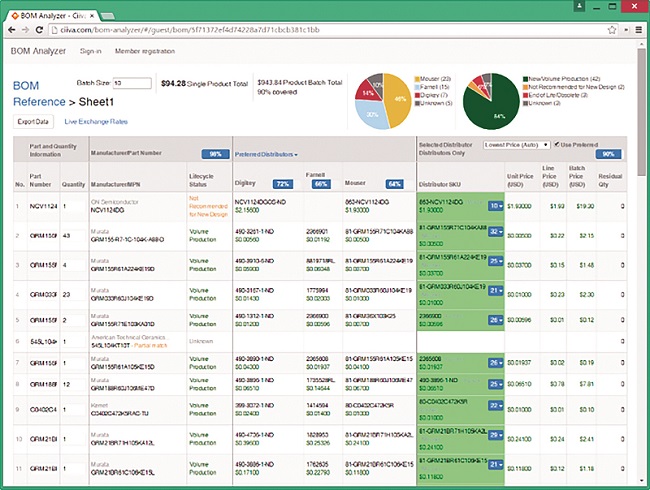Open the BOM Reference breadcrumb link
650x490 pixels.
[x=39, y=94]
